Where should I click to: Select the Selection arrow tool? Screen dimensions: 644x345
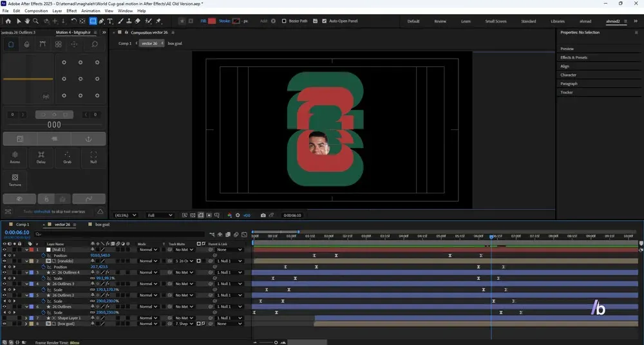click(x=19, y=21)
